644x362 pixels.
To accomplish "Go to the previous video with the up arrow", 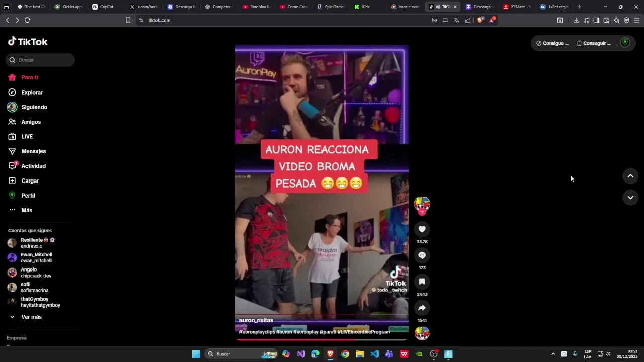I will [x=630, y=176].
